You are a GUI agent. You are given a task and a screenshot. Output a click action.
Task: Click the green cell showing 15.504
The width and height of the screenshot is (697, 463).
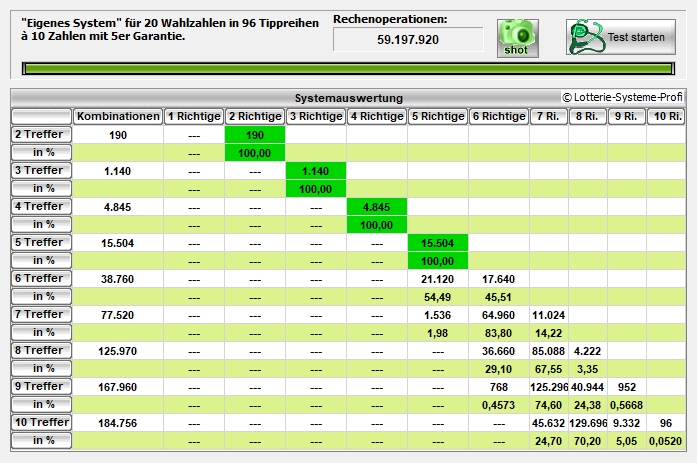pyautogui.click(x=437, y=243)
